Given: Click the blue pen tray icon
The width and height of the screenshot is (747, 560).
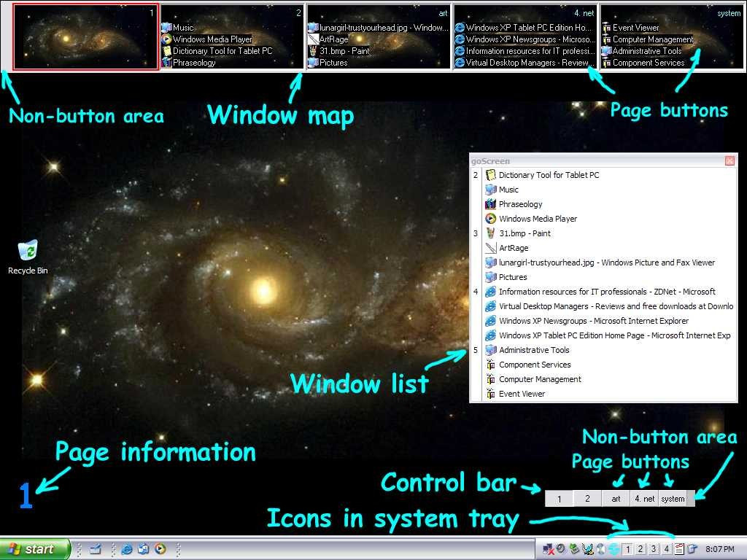Looking at the screenshot, I should pyautogui.click(x=588, y=550).
